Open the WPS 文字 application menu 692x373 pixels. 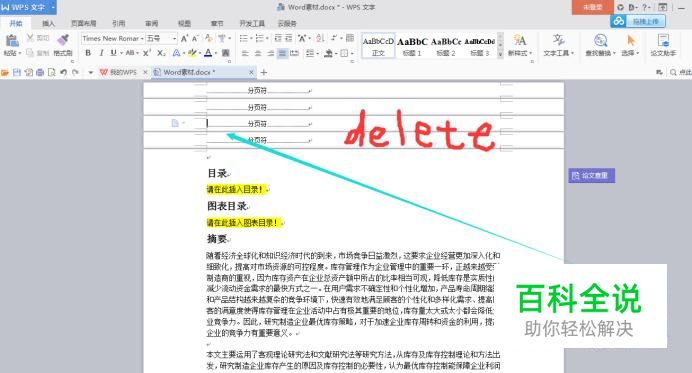pos(27,7)
